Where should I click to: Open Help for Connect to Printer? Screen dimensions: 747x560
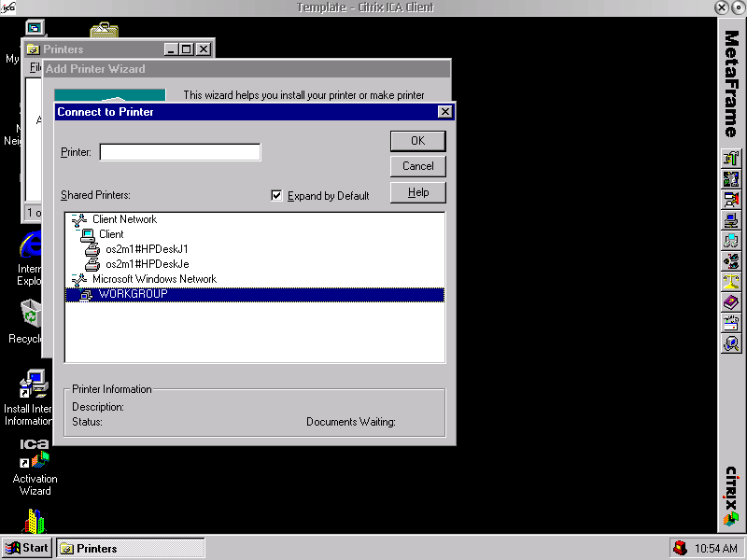tap(417, 192)
